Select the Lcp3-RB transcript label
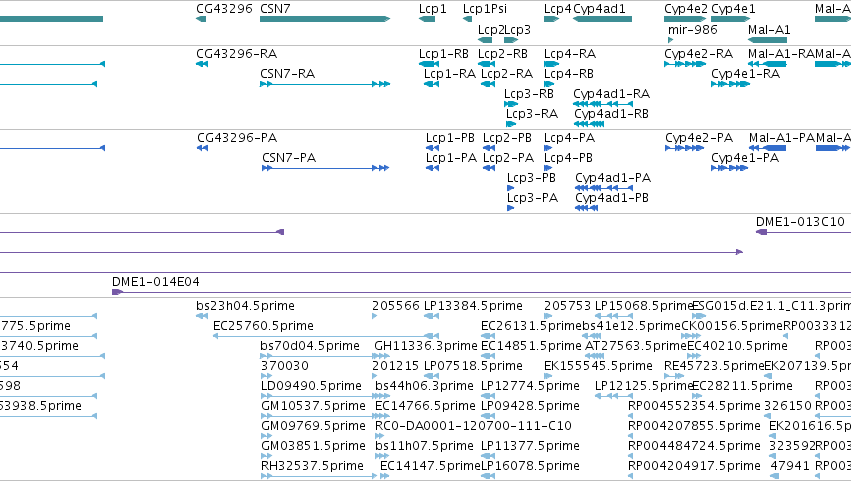Screen dimensions: 851x481 pyautogui.click(x=529, y=94)
